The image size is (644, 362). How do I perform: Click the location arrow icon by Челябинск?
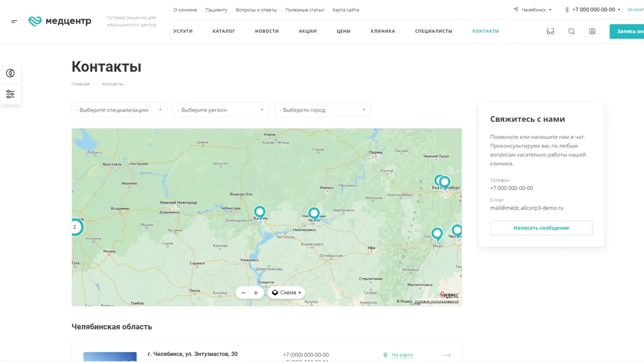(x=516, y=10)
